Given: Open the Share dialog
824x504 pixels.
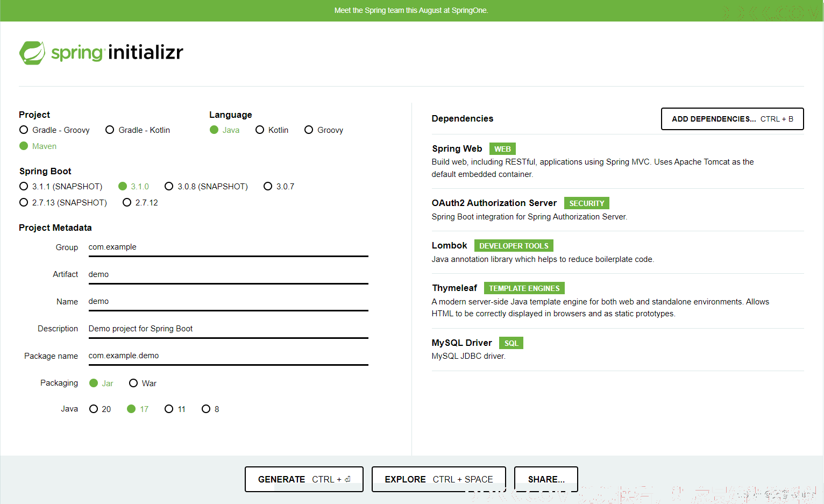Looking at the screenshot, I should point(546,479).
